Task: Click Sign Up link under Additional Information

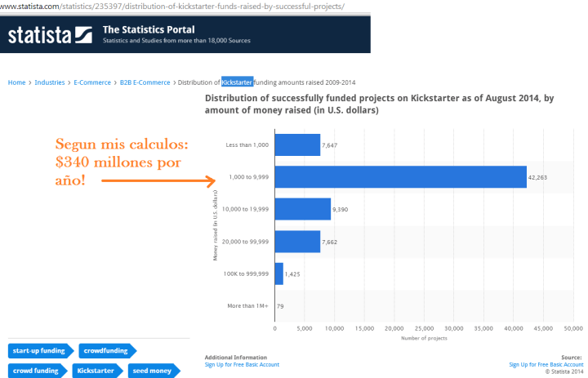Action: click(242, 364)
